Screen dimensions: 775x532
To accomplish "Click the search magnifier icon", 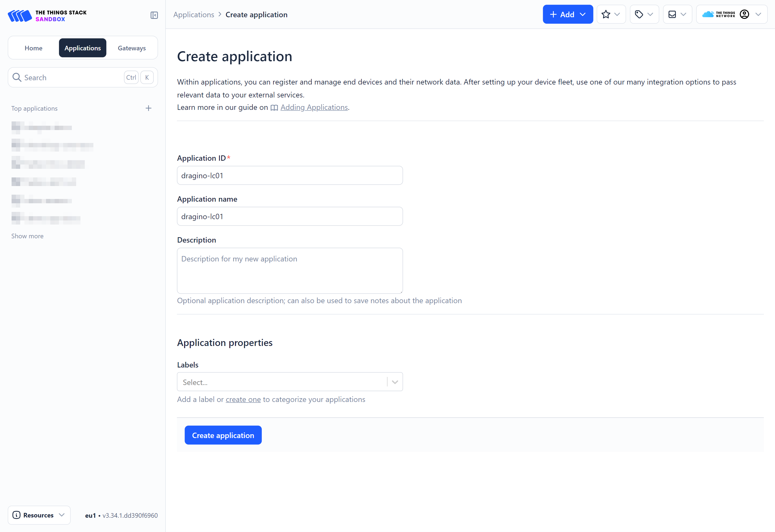I will click(17, 77).
